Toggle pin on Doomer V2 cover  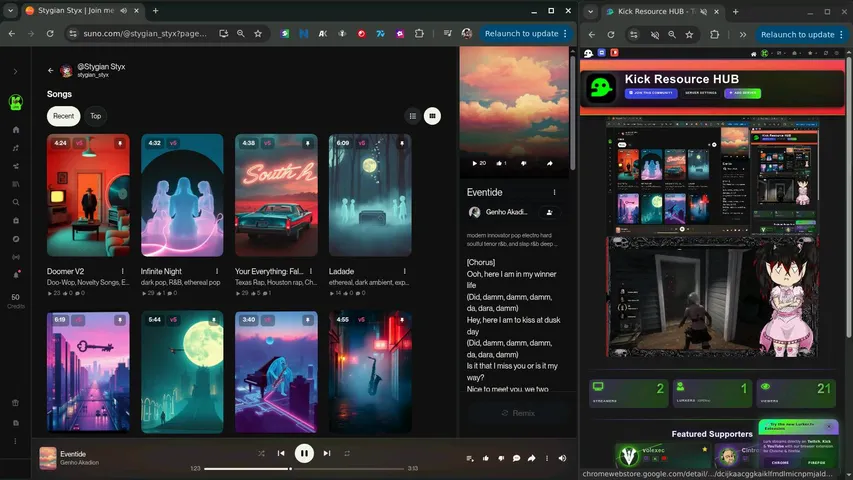click(120, 143)
